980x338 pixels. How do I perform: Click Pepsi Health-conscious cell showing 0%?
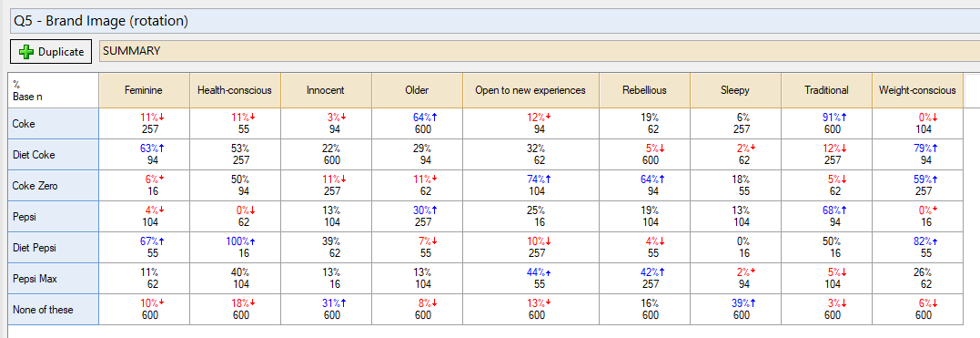(x=235, y=217)
